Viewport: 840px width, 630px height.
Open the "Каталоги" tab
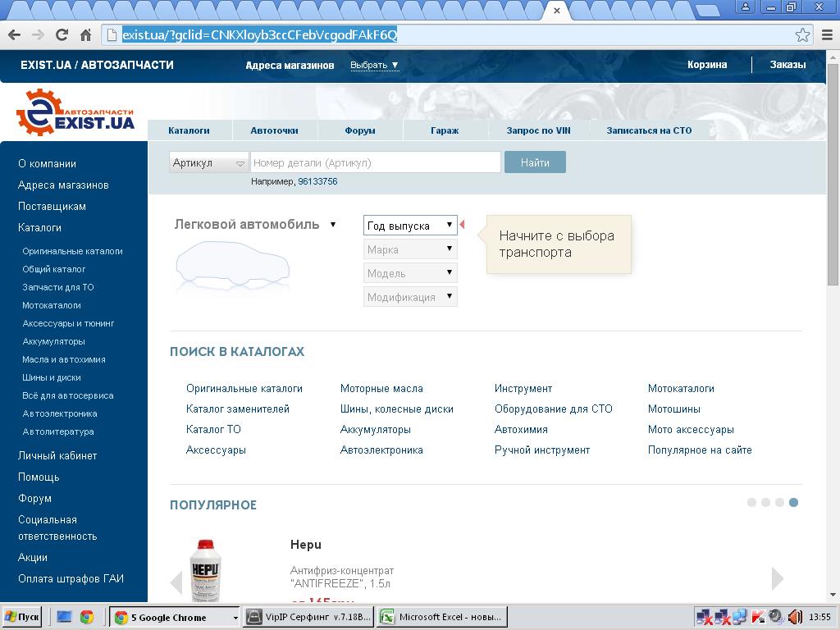(189, 130)
